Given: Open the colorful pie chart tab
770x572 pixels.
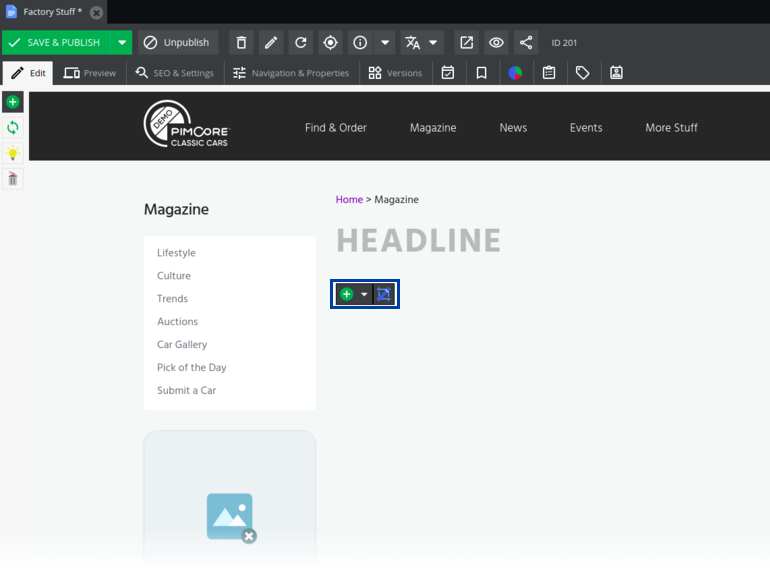Looking at the screenshot, I should click(x=515, y=73).
